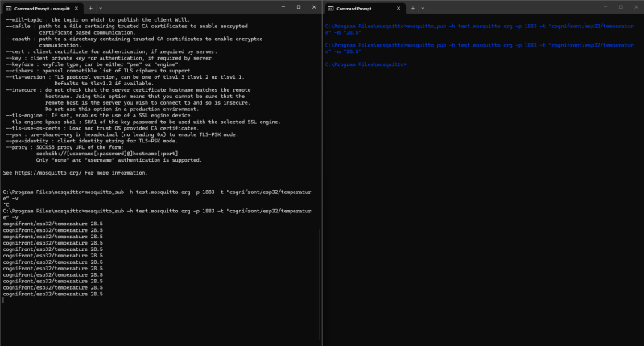Click the '--proxy : SOCKS5 proxy URL' line

click(x=64, y=147)
